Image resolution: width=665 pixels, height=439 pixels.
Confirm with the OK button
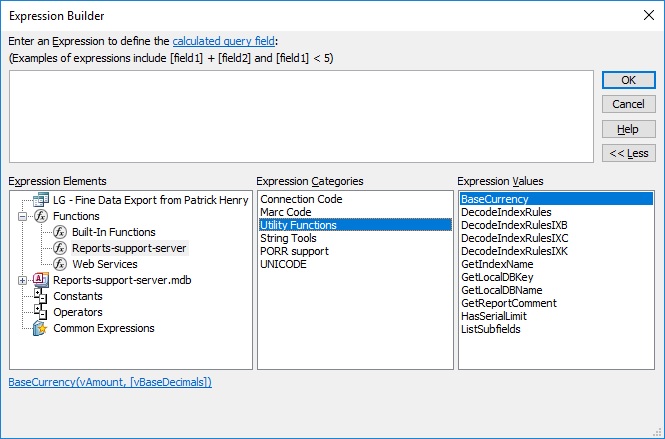pos(629,80)
